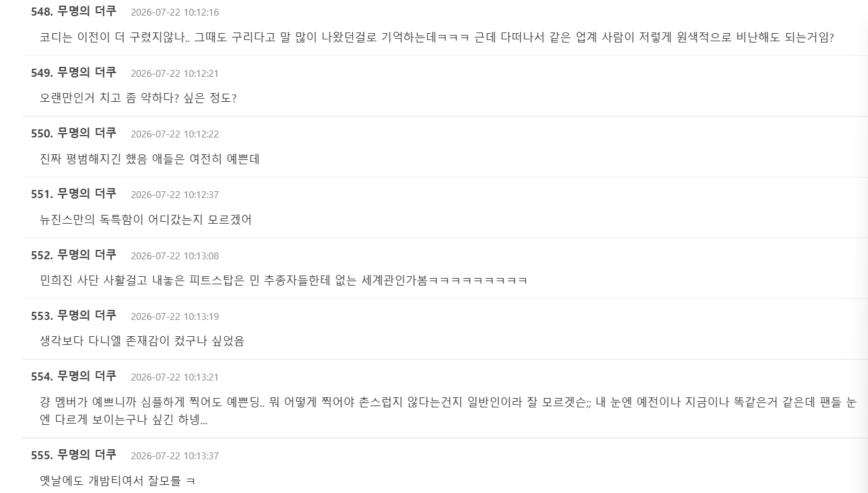Screen dimensions: 868x493
Task: Click comment number 548 author name
Action: 87,11
